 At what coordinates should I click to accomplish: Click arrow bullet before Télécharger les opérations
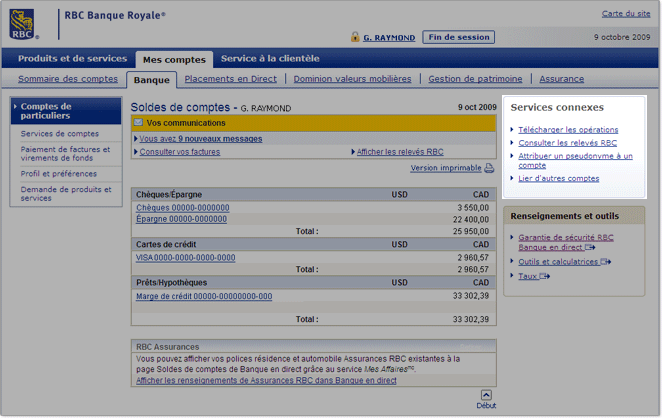click(512, 129)
